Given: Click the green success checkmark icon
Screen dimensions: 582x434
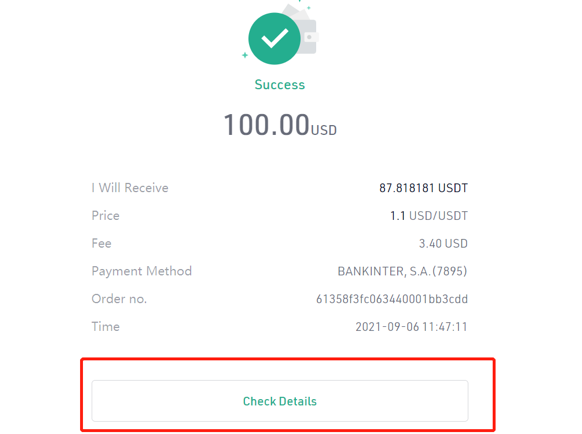Looking at the screenshot, I should point(274,39).
